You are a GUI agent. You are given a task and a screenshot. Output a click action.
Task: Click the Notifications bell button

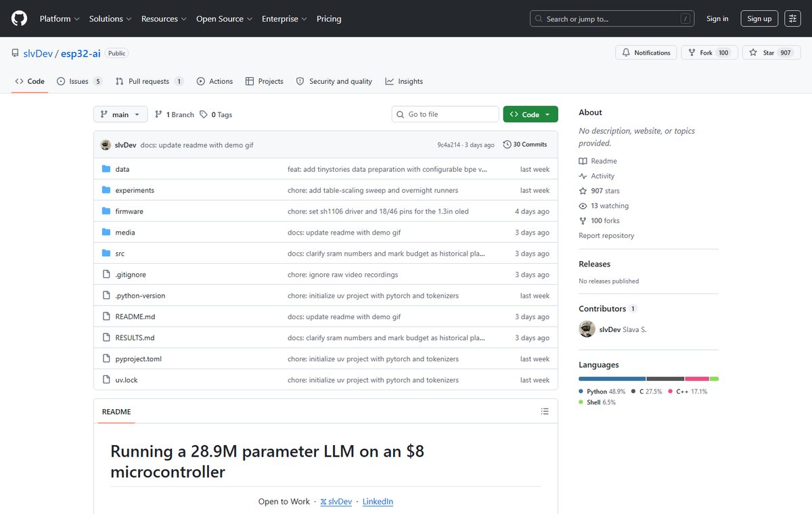646,53
